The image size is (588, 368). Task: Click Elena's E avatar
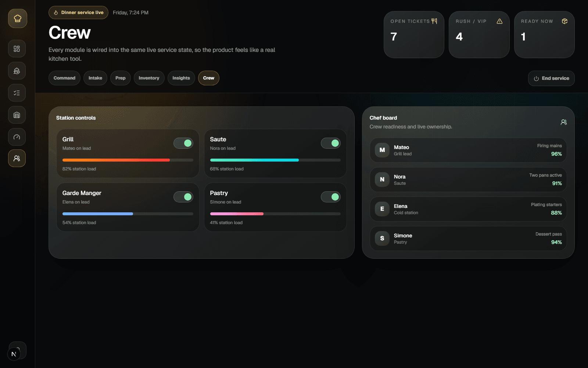(382, 209)
